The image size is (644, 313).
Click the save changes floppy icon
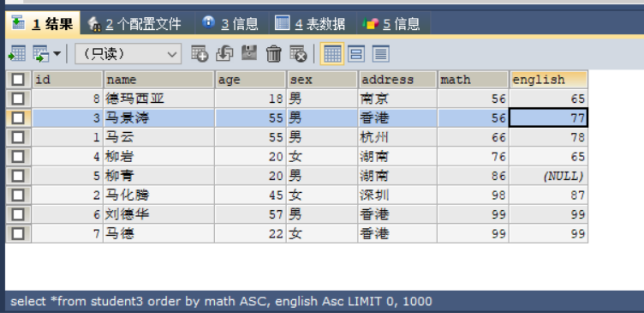click(x=249, y=54)
